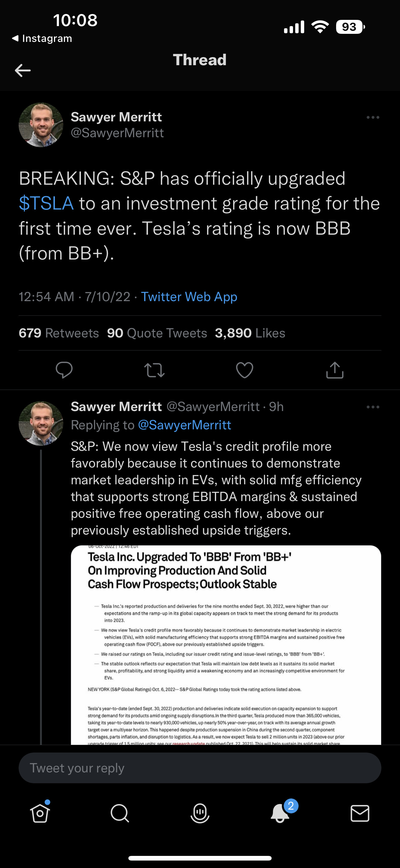Open the Spaces microphone tab
400x868 pixels.
(x=200, y=813)
